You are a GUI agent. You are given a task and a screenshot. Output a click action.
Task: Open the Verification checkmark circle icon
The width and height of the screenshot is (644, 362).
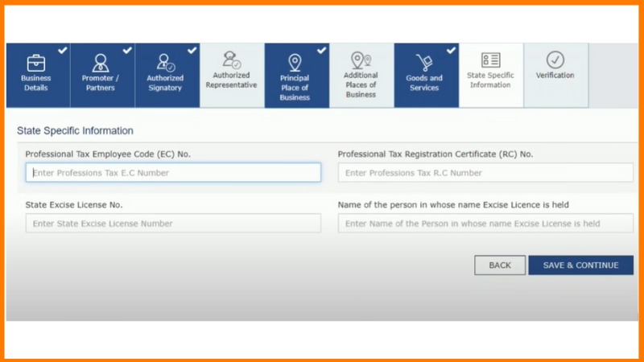(x=555, y=60)
